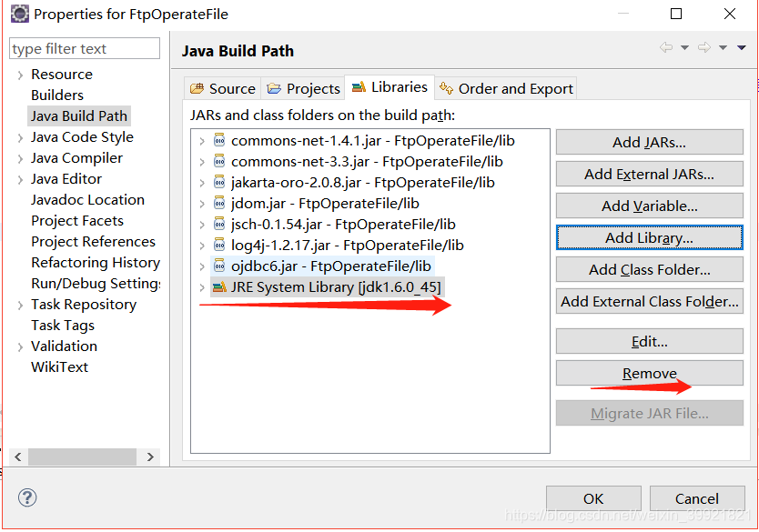Click the sidebar scroll right arrow
This screenshot has height=532, width=759.
click(x=150, y=457)
